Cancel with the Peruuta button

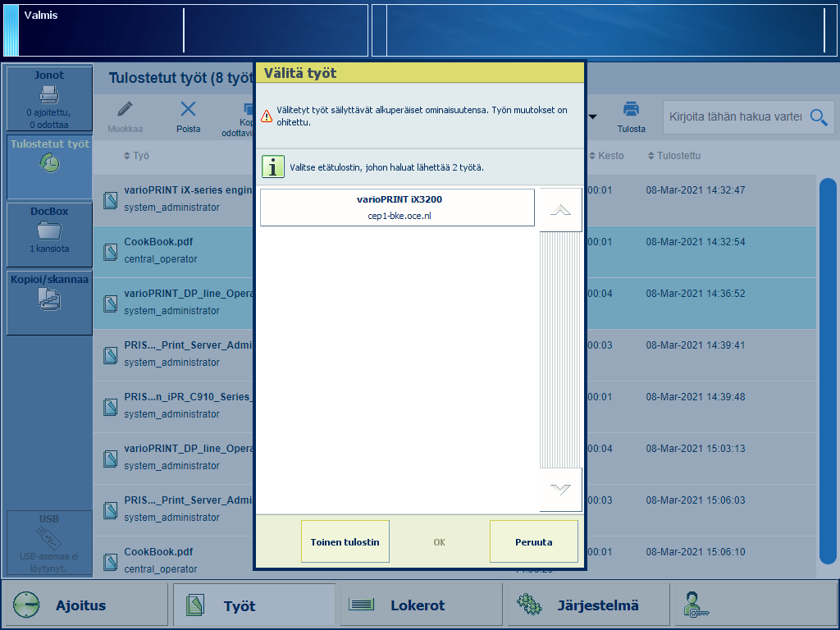pyautogui.click(x=533, y=541)
